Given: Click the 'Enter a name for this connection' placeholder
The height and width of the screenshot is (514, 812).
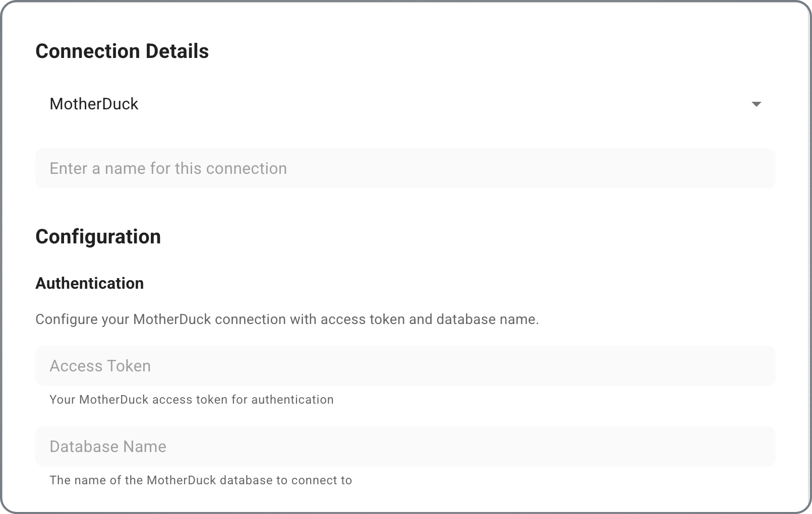Looking at the screenshot, I should click(x=168, y=168).
